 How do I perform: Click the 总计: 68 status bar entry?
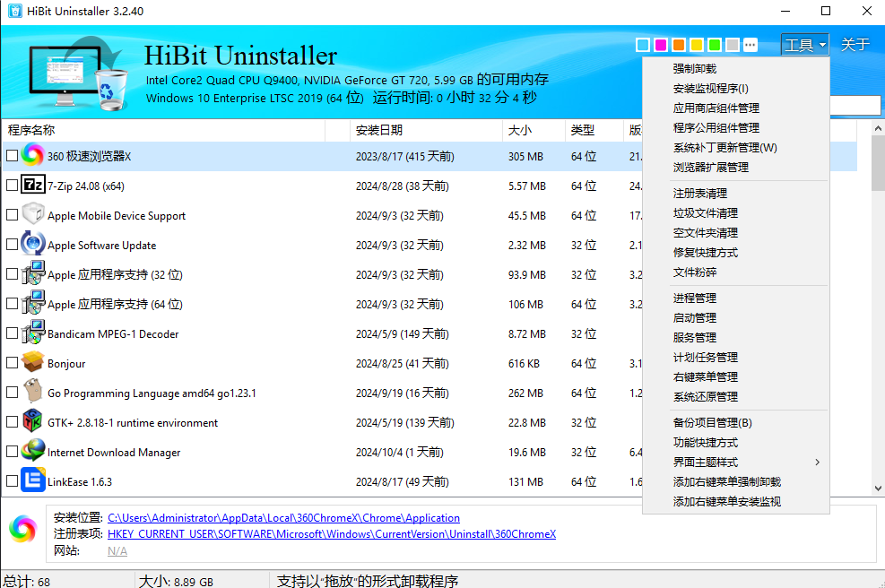click(x=27, y=581)
